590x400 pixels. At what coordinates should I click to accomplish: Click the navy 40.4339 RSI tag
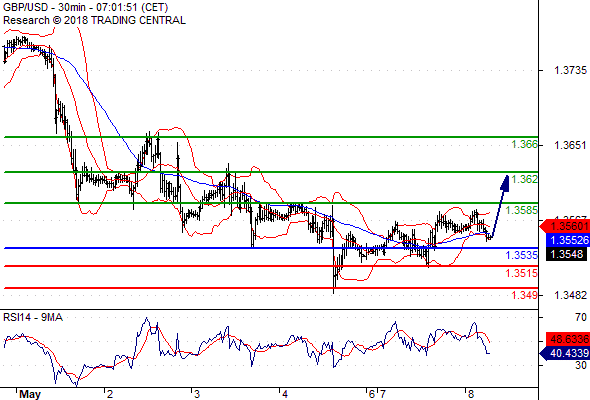point(564,353)
